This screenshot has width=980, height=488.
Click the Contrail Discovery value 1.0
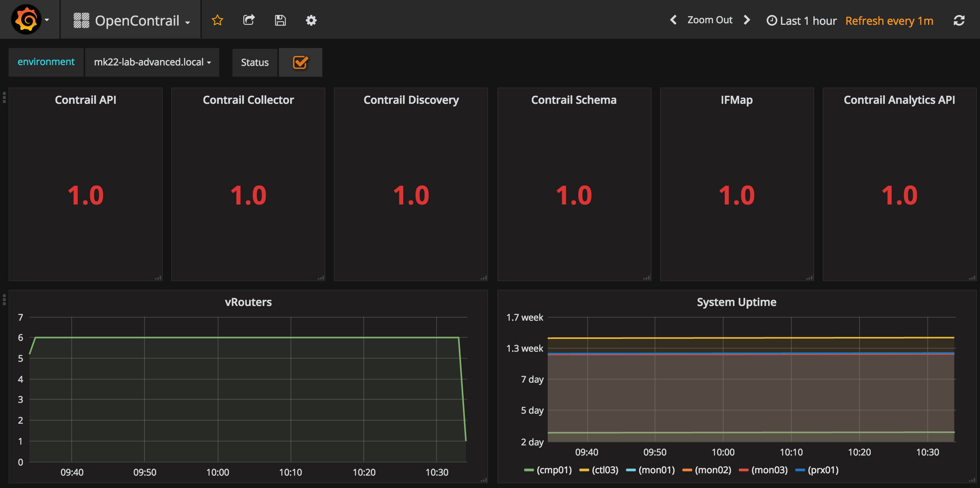point(411,195)
